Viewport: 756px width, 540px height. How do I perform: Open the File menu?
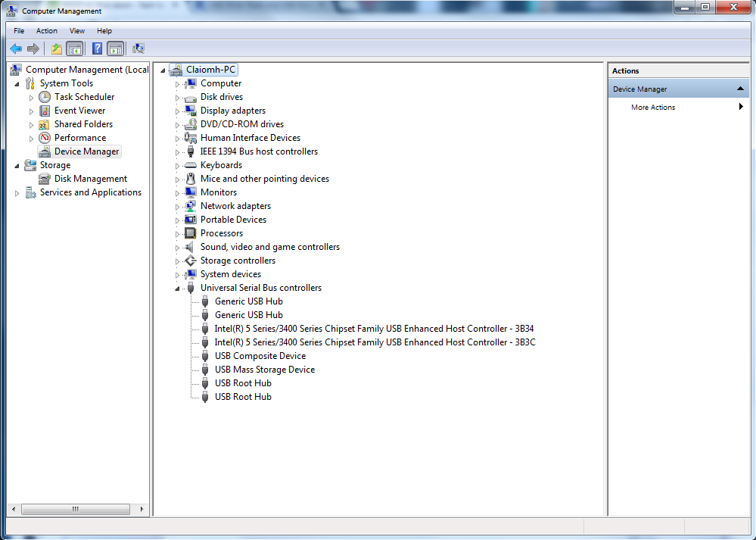(19, 31)
